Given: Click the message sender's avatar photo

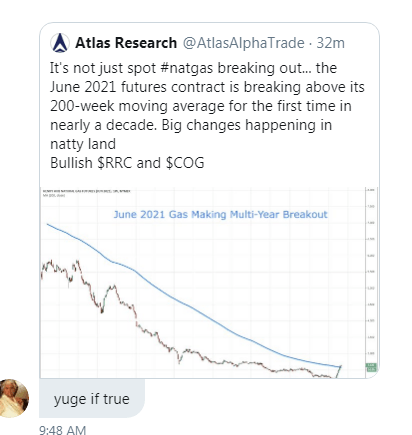Looking at the screenshot, I should [x=14, y=398].
